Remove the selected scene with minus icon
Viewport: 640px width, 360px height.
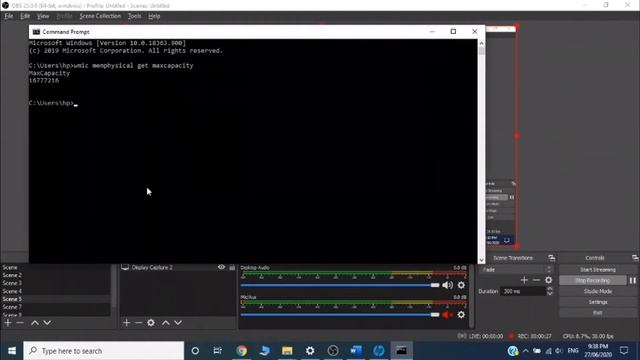(x=20, y=323)
